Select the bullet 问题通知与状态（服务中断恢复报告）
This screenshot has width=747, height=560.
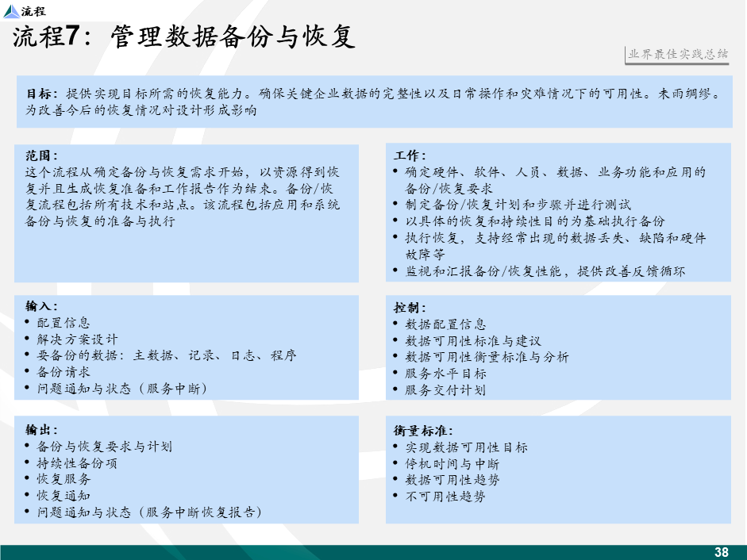click(149, 512)
